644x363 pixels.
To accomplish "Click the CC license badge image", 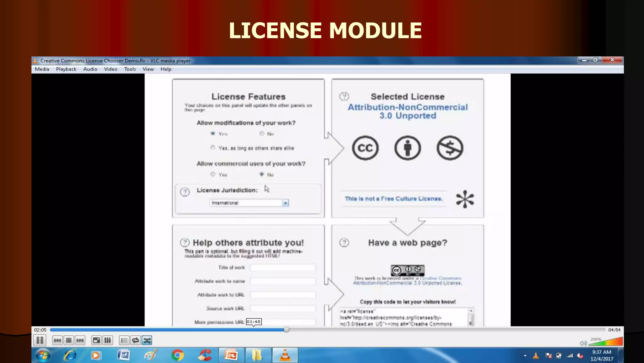I will [x=408, y=270].
